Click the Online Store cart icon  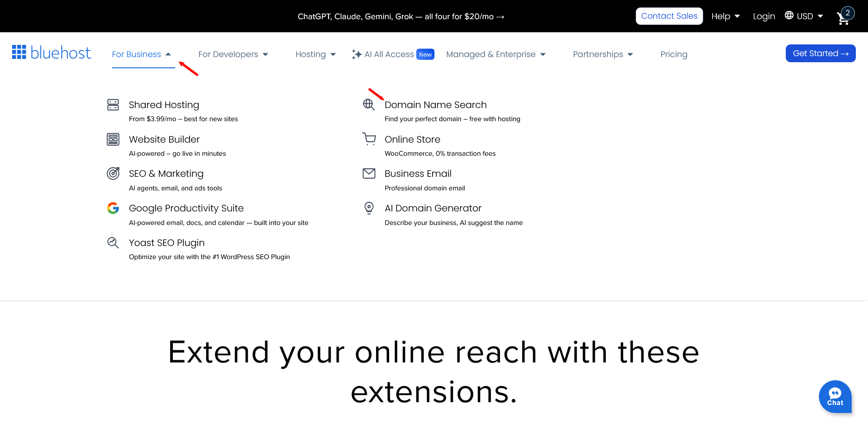369,139
